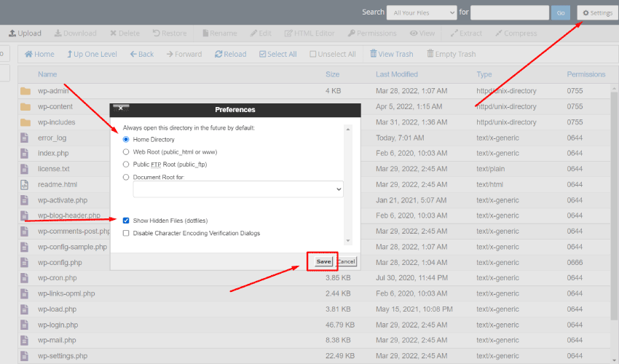619x364 pixels.
Task: Click the wp-content folder icon
Action: tap(25, 106)
